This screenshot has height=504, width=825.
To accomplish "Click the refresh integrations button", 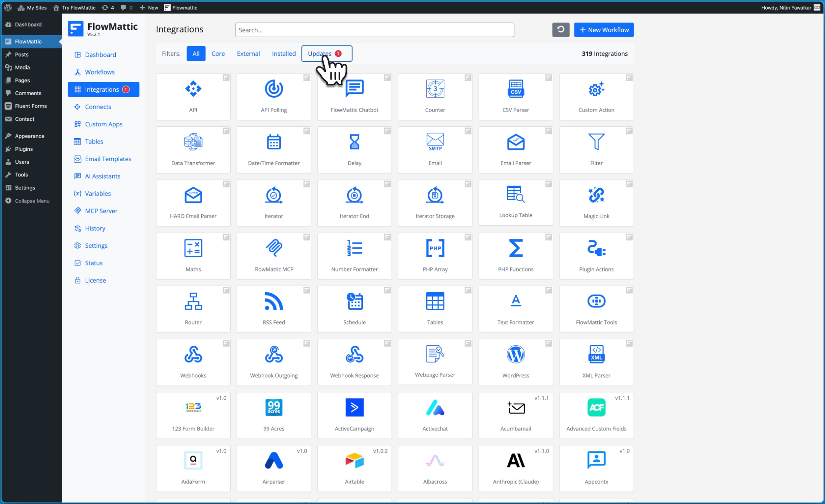I will click(x=560, y=30).
